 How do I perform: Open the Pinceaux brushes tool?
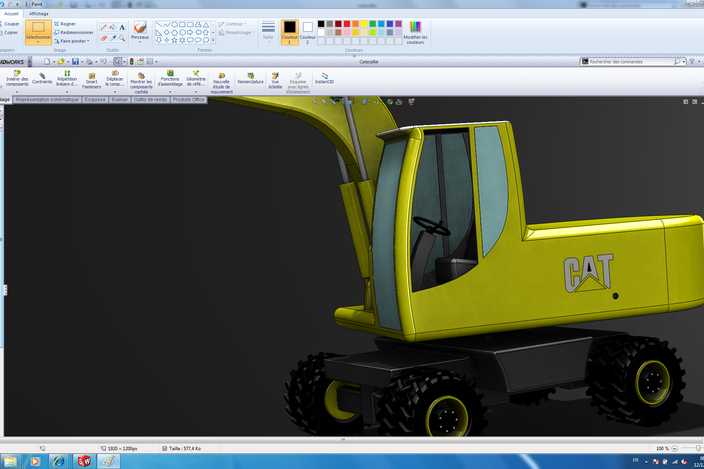coord(140,31)
